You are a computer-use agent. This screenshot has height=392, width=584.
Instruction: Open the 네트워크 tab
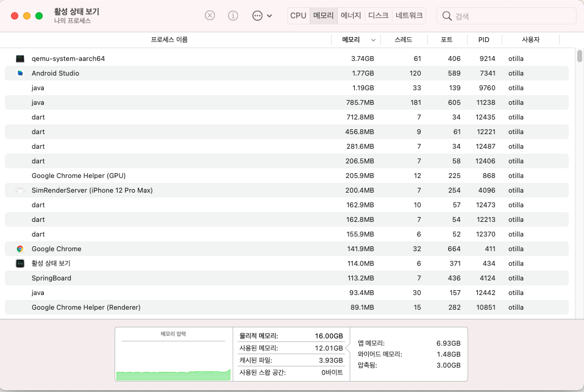[x=409, y=16]
